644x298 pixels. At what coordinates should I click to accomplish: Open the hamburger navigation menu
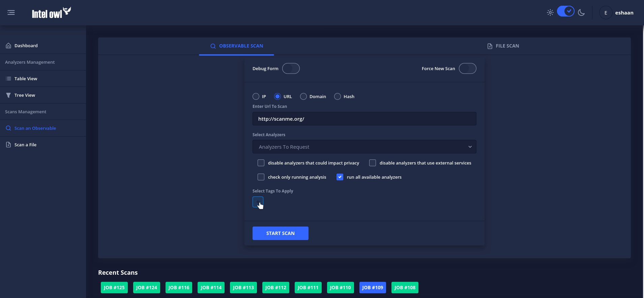tap(11, 13)
